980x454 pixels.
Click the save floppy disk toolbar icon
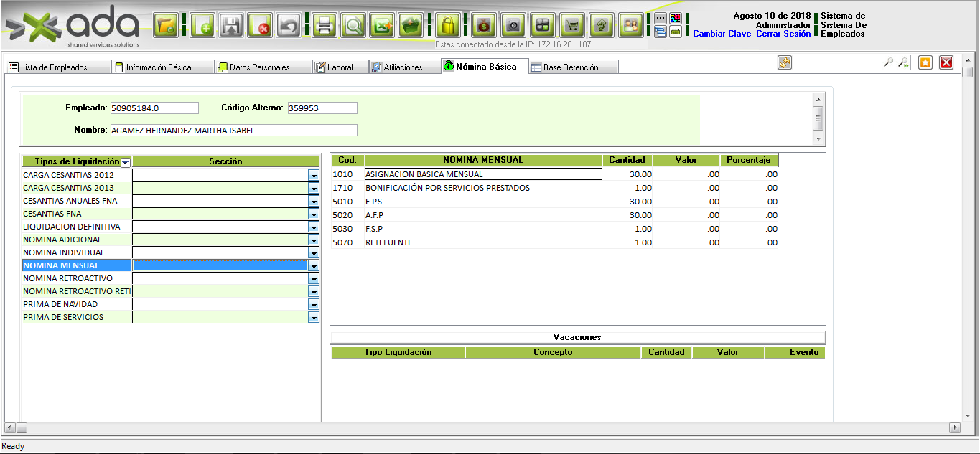[231, 26]
